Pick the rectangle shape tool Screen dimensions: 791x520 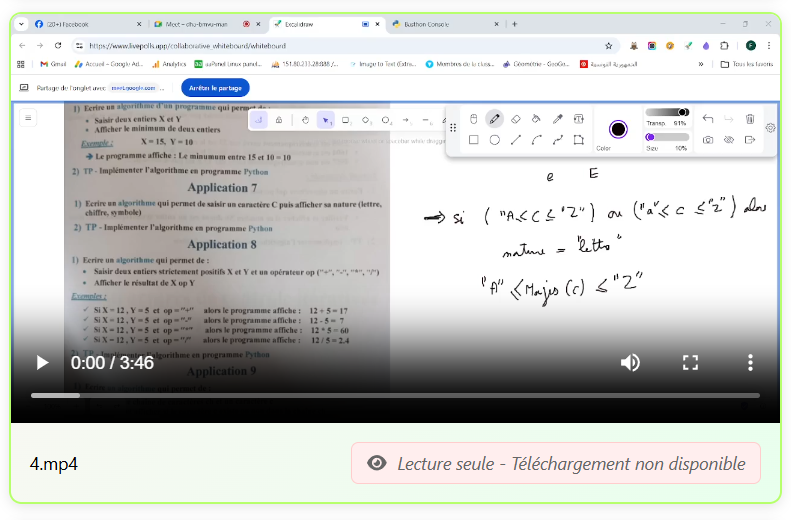tap(473, 140)
